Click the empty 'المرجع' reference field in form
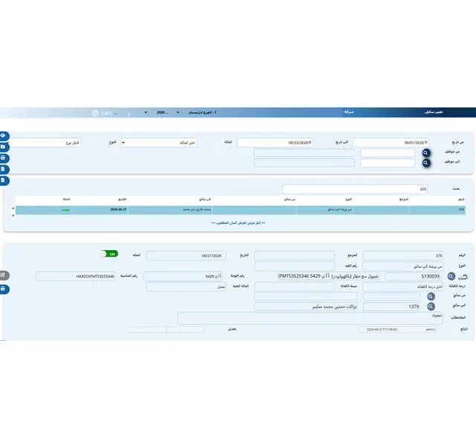Image resolution: width=476 pixels, height=448 pixels. click(x=295, y=256)
